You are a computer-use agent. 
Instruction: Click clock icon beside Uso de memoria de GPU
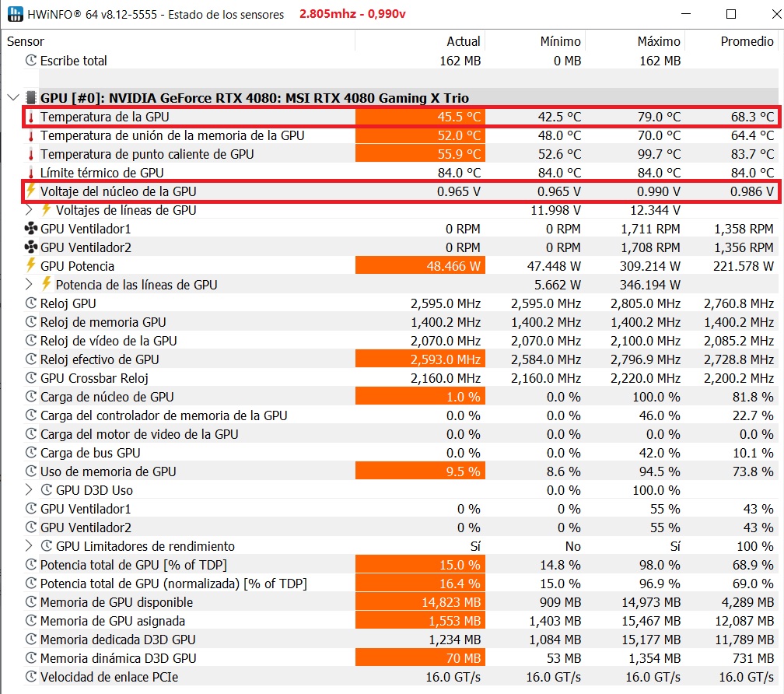tap(31, 471)
